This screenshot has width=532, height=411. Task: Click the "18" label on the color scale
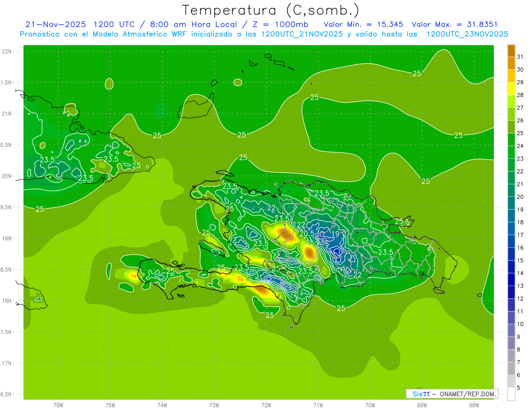click(x=520, y=222)
